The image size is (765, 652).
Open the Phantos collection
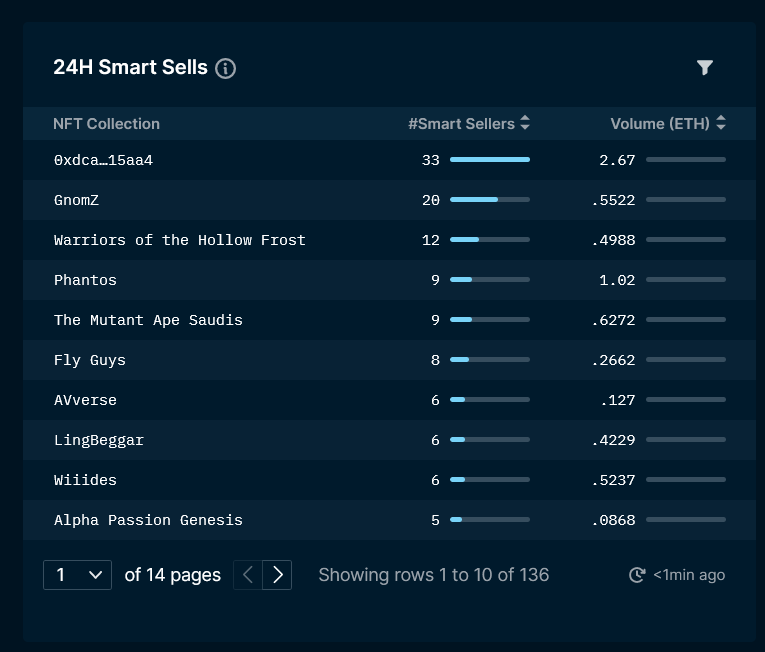pos(85,280)
